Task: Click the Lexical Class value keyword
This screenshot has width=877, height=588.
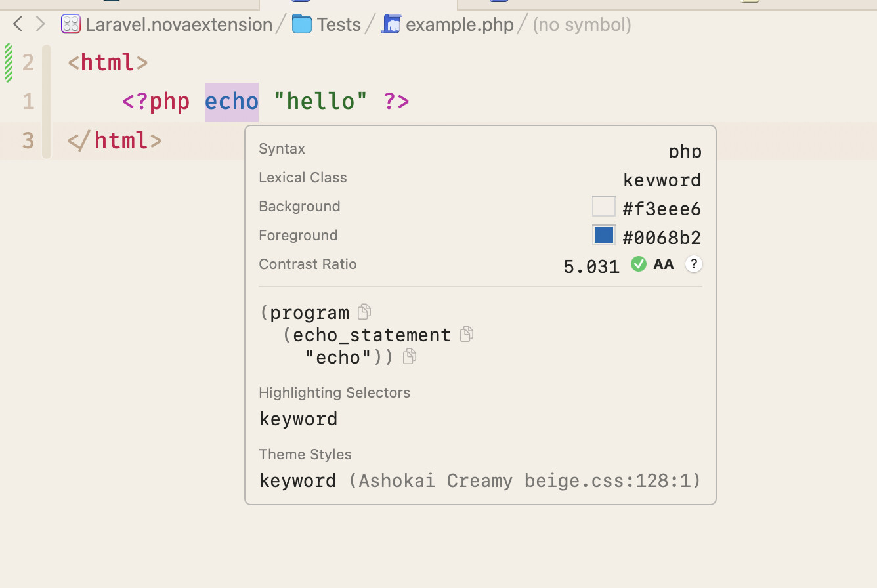Action: point(662,180)
